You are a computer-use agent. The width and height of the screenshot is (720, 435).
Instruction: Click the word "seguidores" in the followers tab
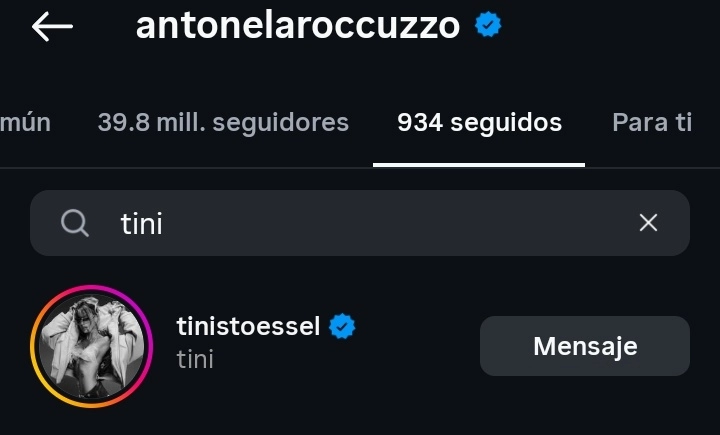pos(288,123)
